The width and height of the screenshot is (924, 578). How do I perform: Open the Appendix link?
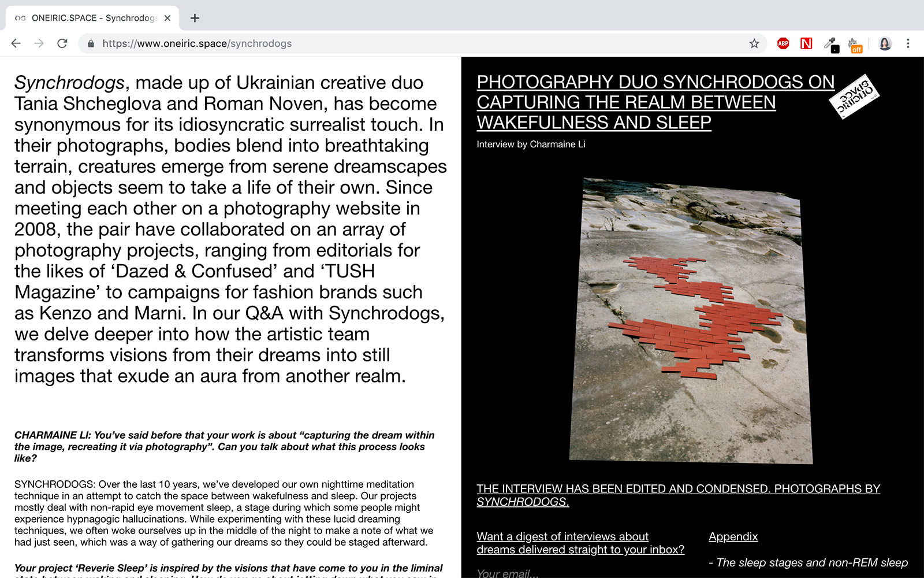pyautogui.click(x=733, y=536)
